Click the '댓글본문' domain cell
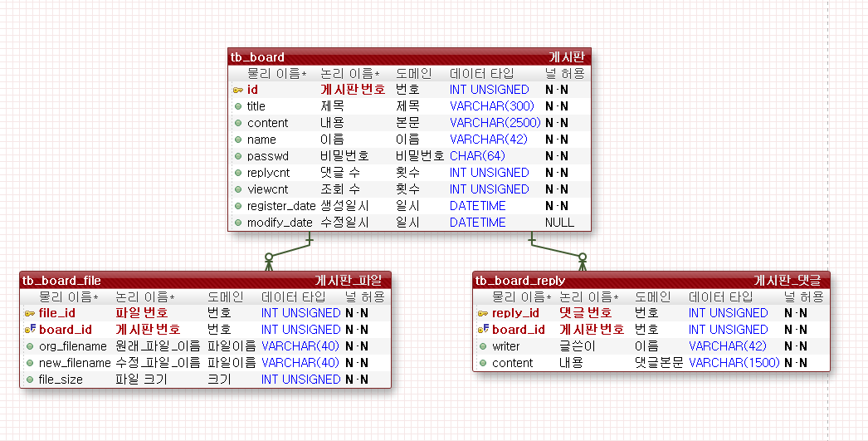The height and width of the screenshot is (441, 868). (x=659, y=363)
